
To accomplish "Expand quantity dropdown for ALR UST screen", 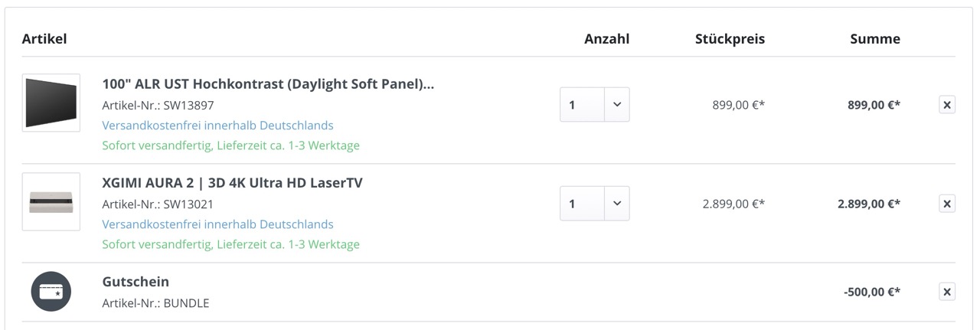I will (617, 105).
